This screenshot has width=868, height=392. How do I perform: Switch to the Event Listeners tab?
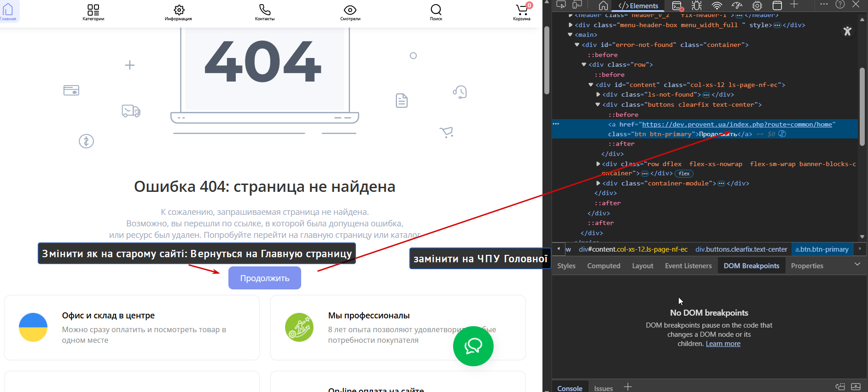(688, 266)
